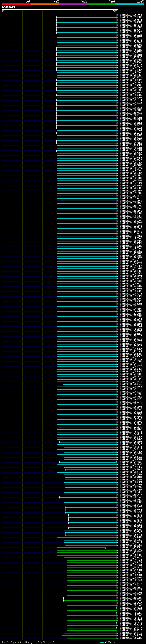This screenshot has width=146, height=644.
Task: Click cyan alignment bar for UniRef100_C6KF42
Action: [87, 15]
